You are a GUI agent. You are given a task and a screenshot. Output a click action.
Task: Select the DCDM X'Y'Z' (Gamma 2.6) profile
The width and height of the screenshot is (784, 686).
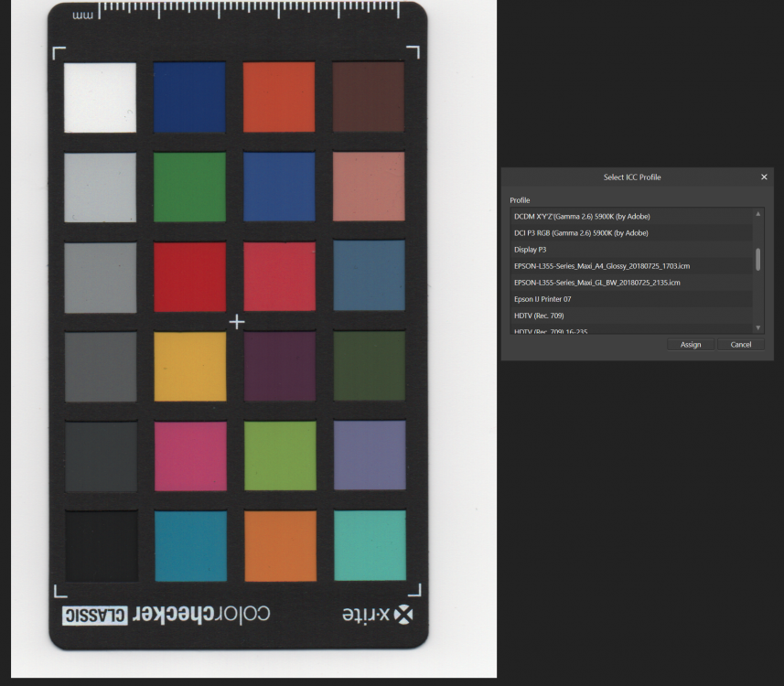tap(582, 217)
